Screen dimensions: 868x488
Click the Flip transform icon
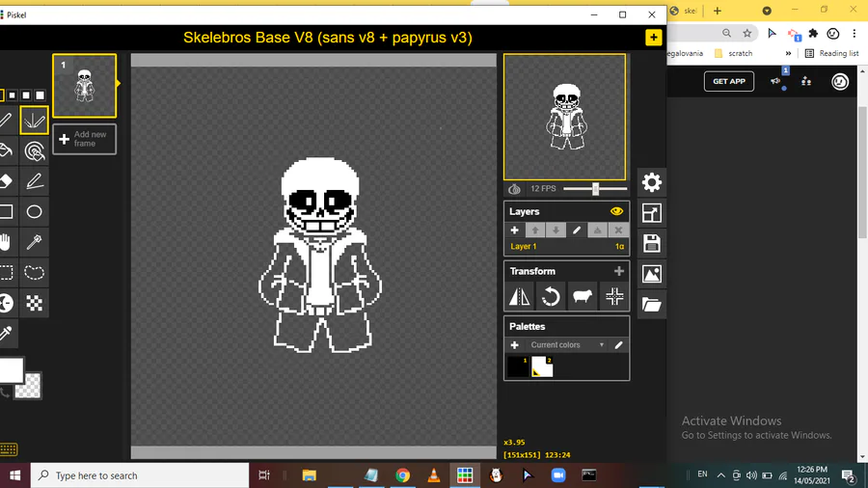point(519,297)
